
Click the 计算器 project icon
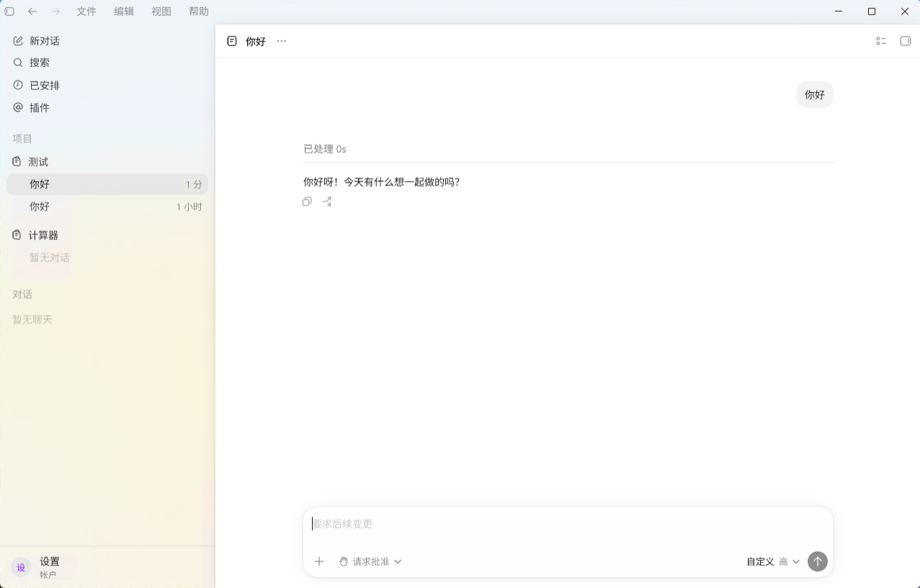pos(17,235)
